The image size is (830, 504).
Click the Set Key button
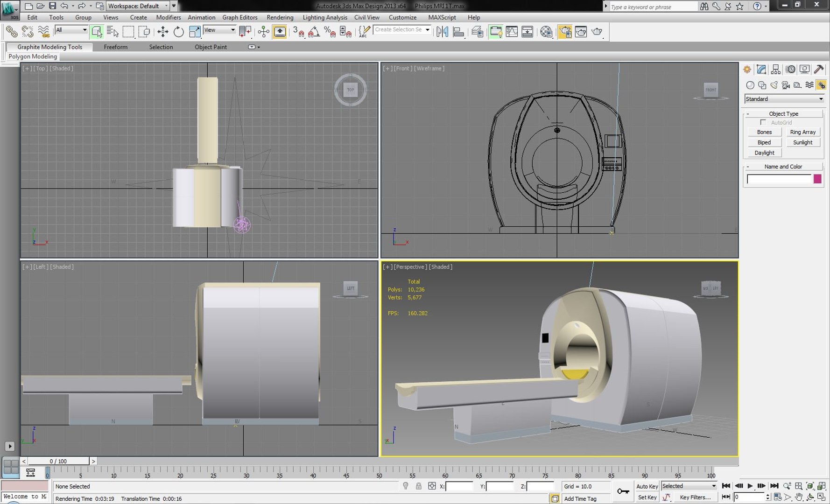[647, 497]
